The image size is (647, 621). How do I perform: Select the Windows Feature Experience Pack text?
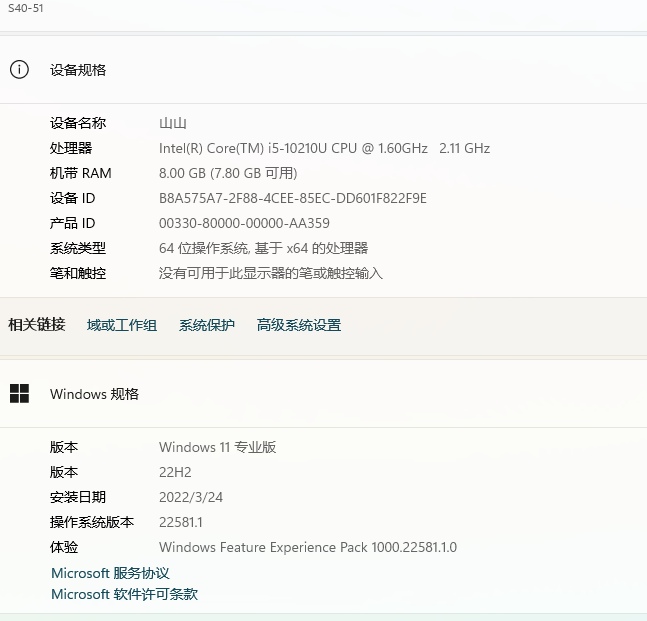coord(308,548)
